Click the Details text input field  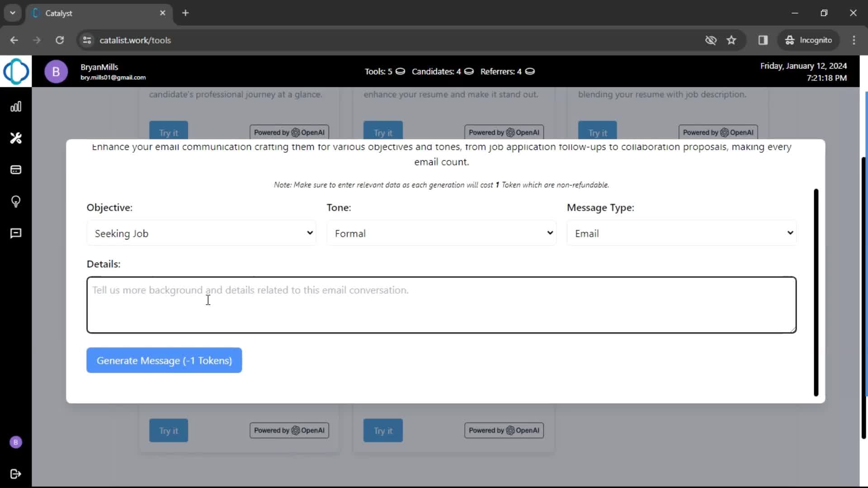(441, 305)
